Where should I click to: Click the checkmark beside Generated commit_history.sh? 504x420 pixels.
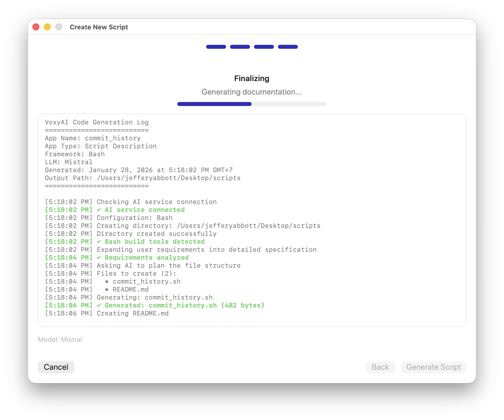click(x=99, y=306)
